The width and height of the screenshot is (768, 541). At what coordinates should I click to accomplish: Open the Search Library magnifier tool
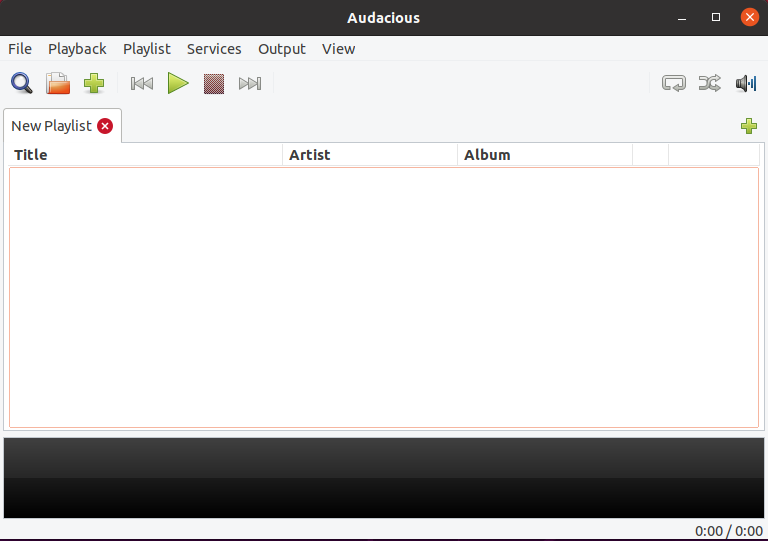click(x=22, y=83)
